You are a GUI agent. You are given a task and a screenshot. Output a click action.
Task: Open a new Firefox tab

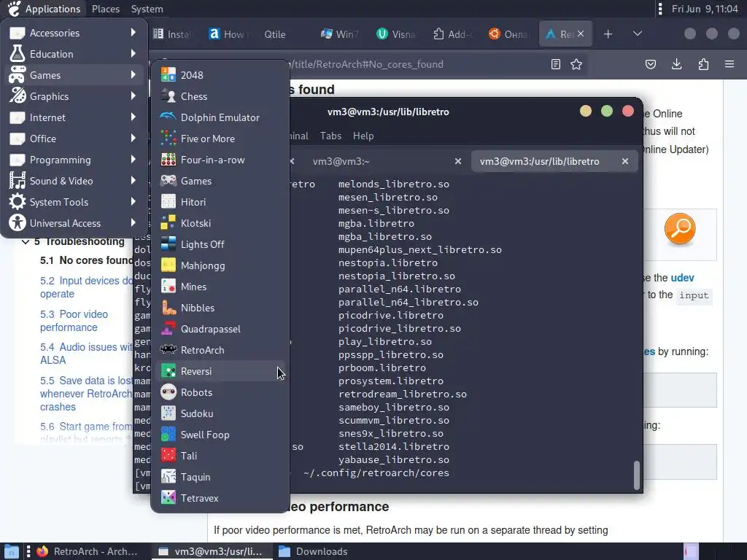[608, 34]
